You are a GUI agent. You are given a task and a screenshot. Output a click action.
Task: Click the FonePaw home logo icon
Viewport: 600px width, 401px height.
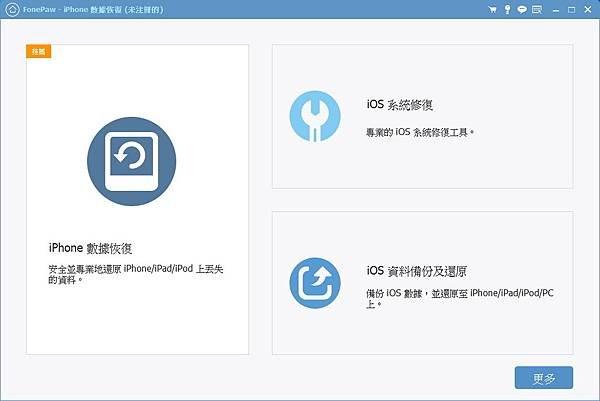[12, 10]
